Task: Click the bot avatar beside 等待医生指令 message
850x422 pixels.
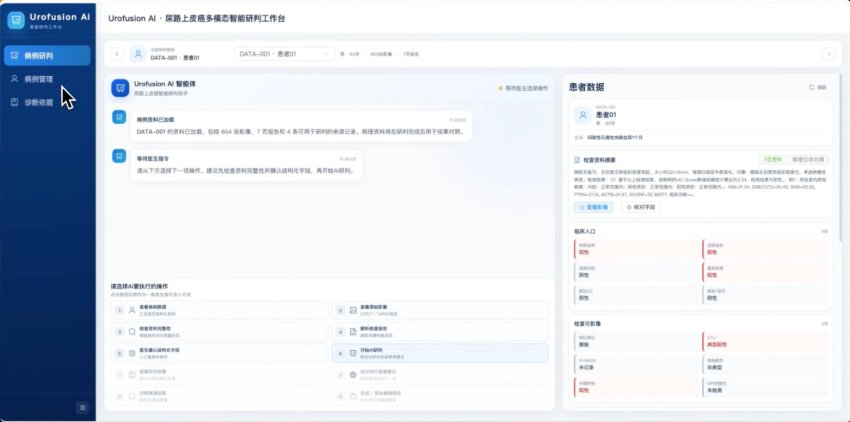Action: tap(119, 156)
